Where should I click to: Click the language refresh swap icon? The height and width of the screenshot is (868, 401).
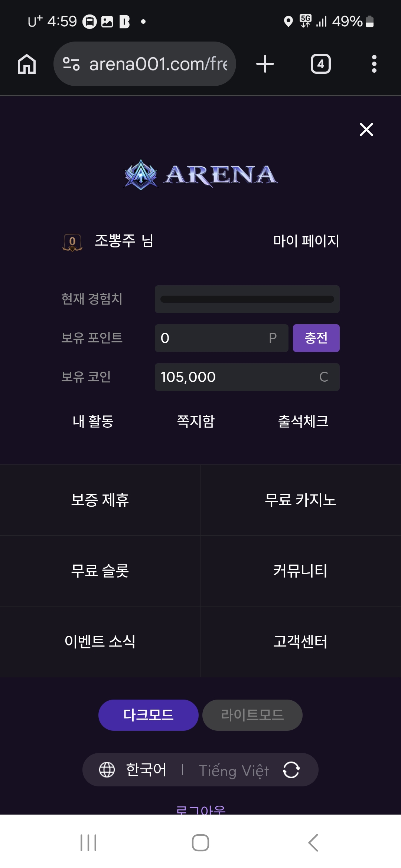291,770
